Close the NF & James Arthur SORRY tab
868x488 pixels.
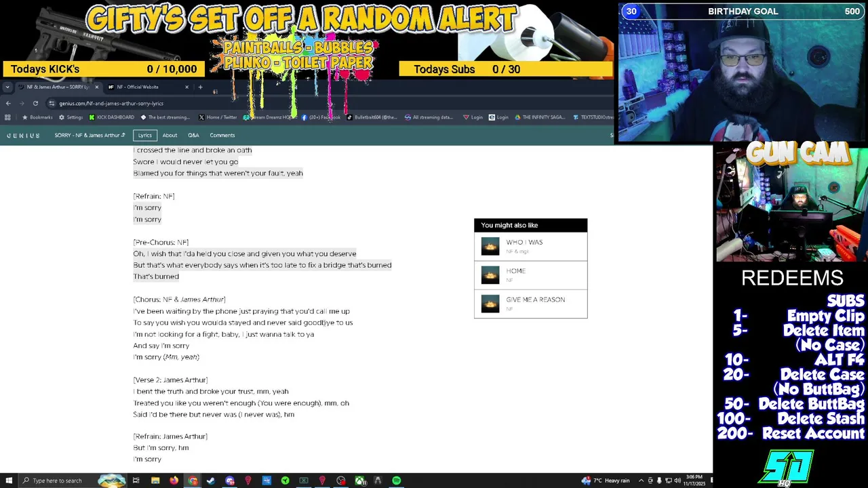click(96, 87)
